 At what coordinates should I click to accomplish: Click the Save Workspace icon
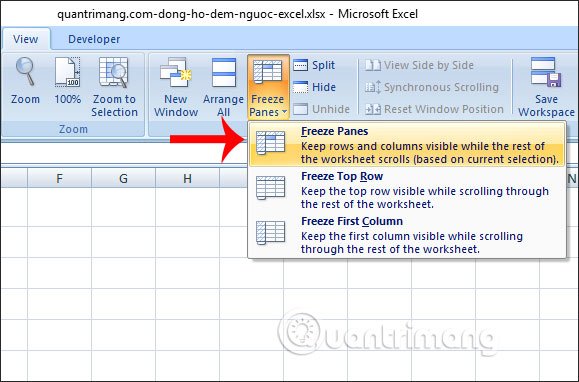(x=546, y=72)
